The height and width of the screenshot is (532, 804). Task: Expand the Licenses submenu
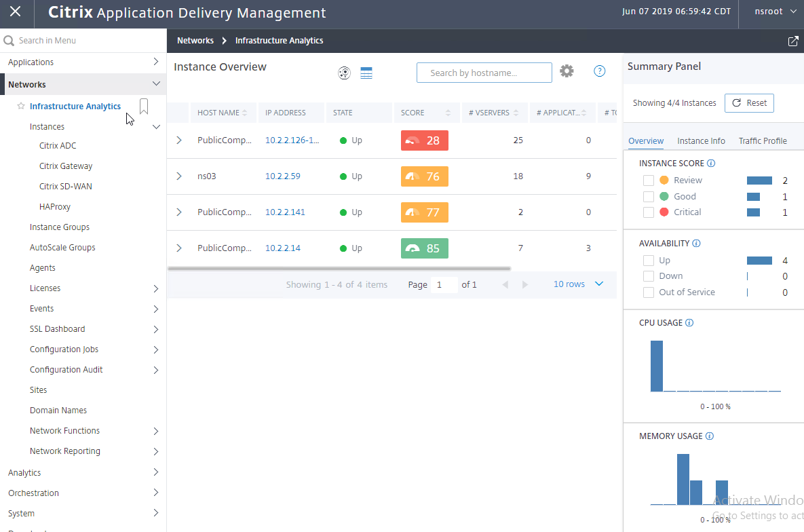[156, 288]
